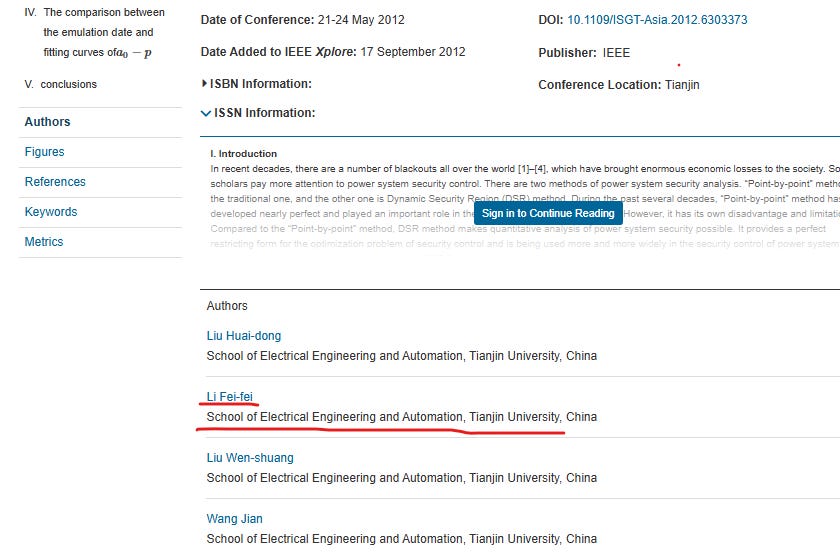Viewport: 840px width, 555px height.
Task: Switch to the Figures sidebar tab
Action: tap(44, 152)
